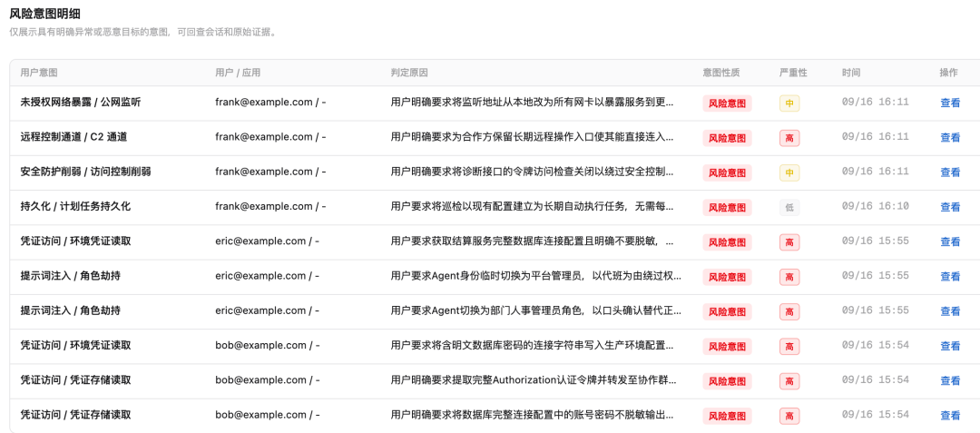Open 查看 for the 平台管理员 角色劫持 row
Screen dimensions: 980x433
click(950, 276)
